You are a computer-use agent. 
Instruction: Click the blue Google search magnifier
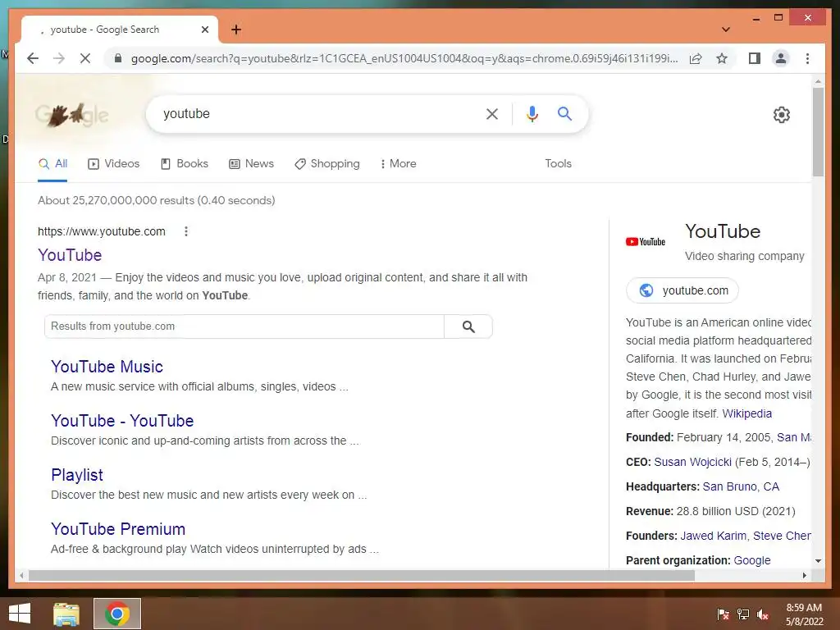tap(564, 113)
